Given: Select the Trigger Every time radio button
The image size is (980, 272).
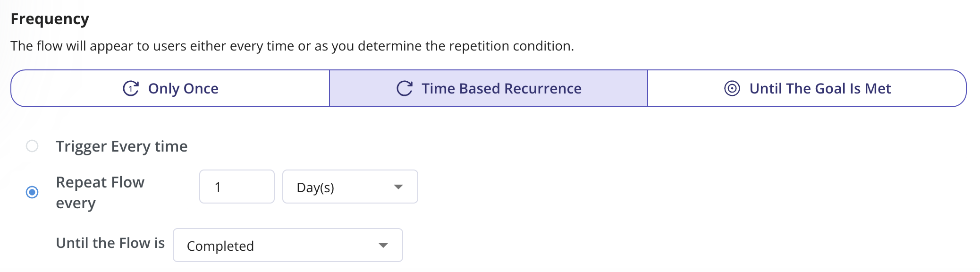Looking at the screenshot, I should click(x=32, y=146).
